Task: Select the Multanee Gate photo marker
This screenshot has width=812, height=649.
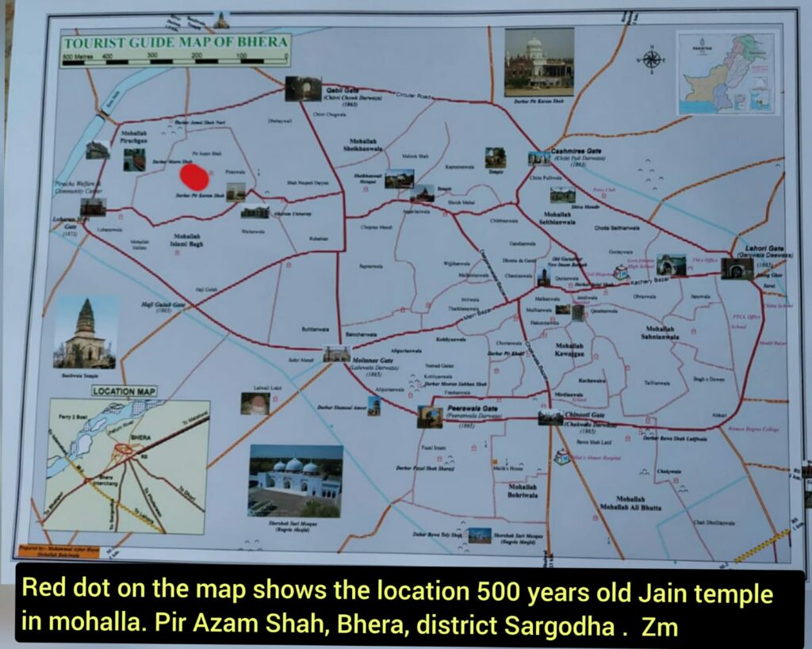Action: click(336, 354)
